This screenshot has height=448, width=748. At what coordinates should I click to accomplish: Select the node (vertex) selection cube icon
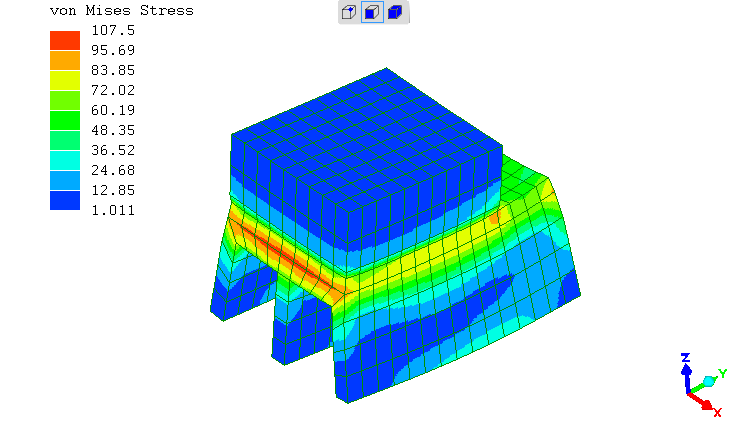coord(350,12)
